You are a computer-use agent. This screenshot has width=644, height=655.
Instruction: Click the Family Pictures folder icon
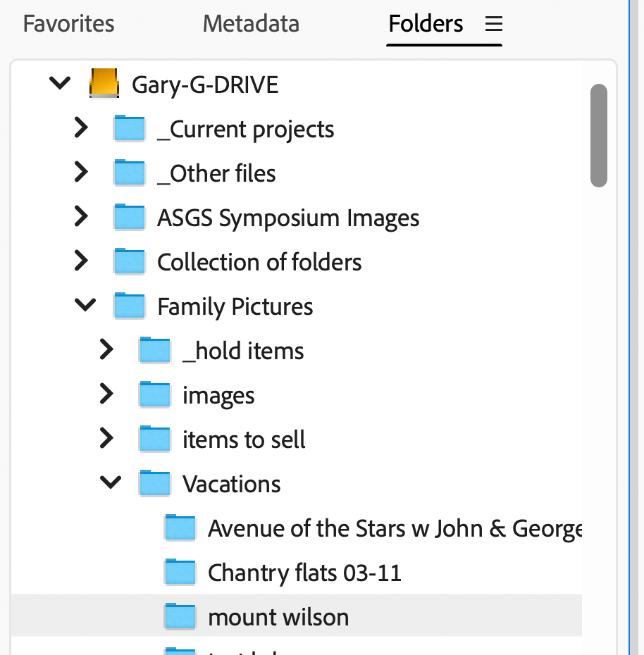pyautogui.click(x=129, y=306)
